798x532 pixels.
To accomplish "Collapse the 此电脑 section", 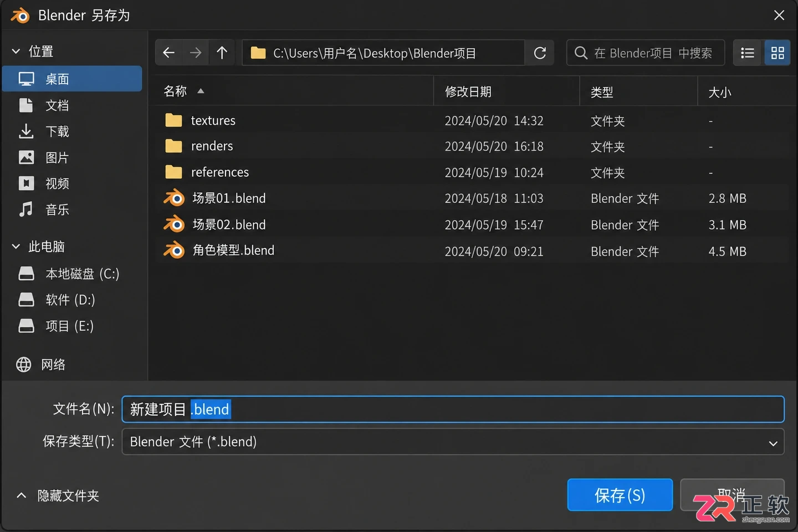I will tap(16, 247).
